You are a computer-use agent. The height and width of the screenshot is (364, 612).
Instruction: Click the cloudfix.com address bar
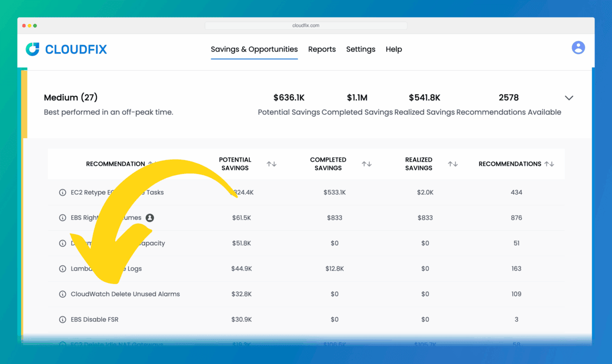click(x=306, y=25)
